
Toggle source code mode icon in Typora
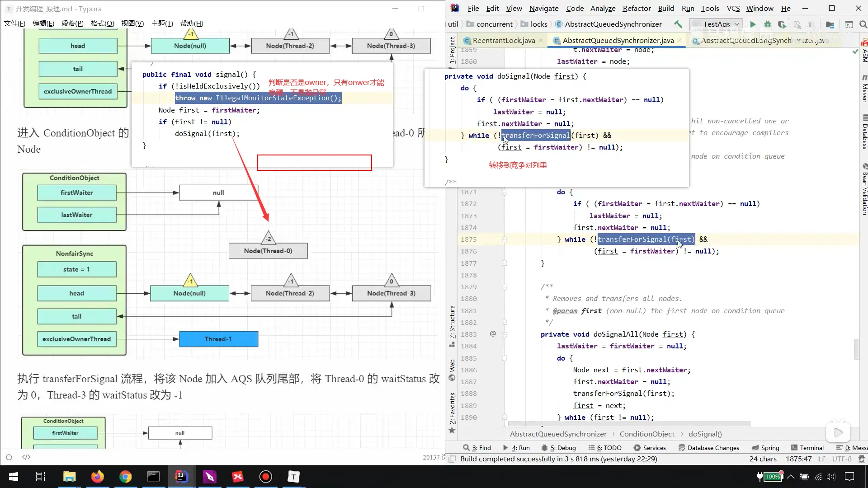point(26,457)
